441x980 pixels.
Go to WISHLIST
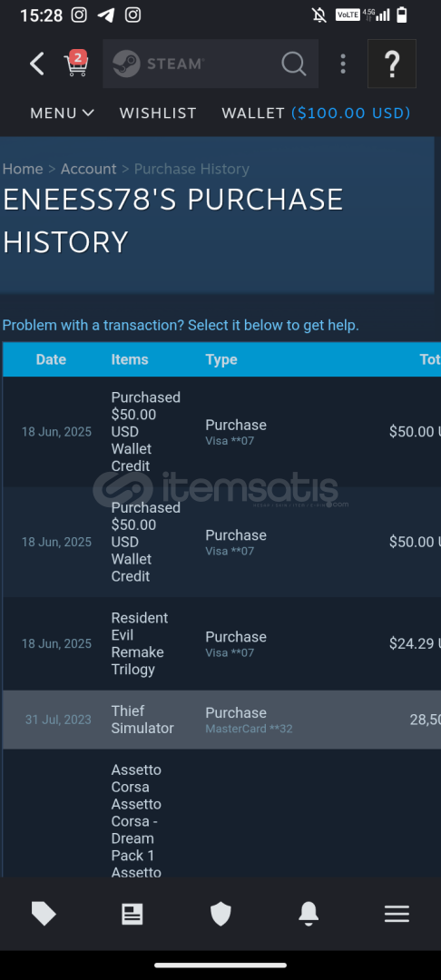click(158, 113)
